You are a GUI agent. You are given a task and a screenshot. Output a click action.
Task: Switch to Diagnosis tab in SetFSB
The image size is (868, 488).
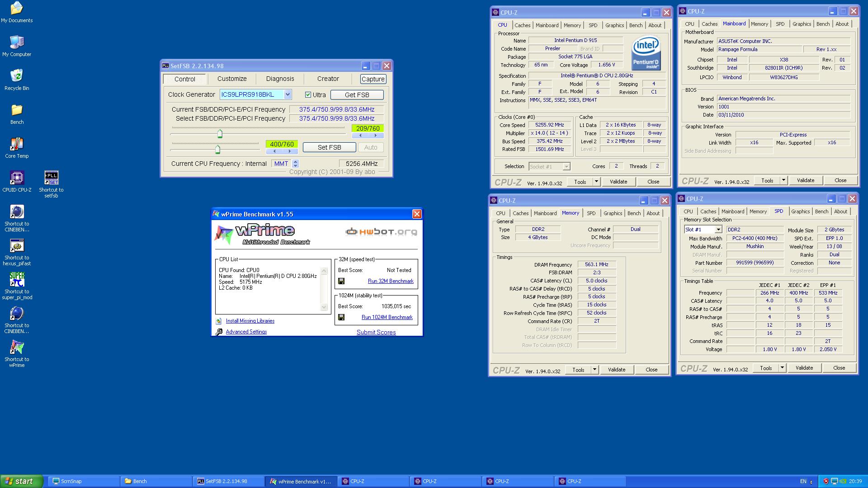coord(280,79)
